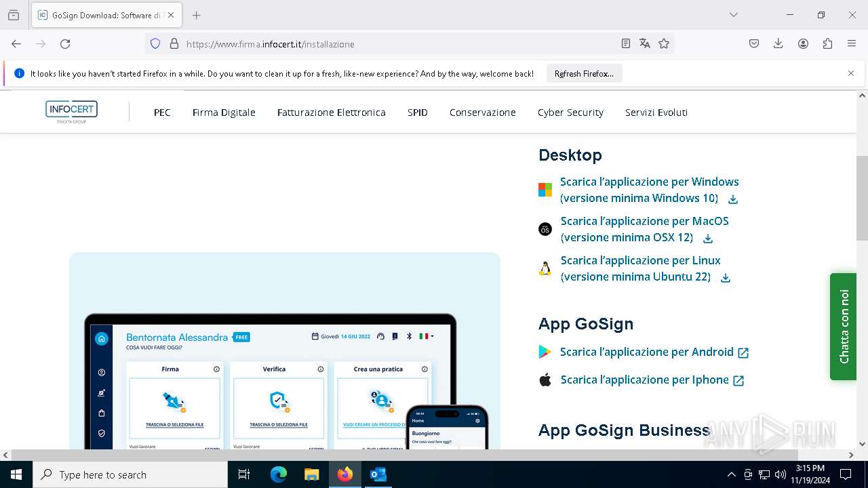Open the Firefox hamburger menu
The height and width of the screenshot is (488, 868).
(852, 43)
